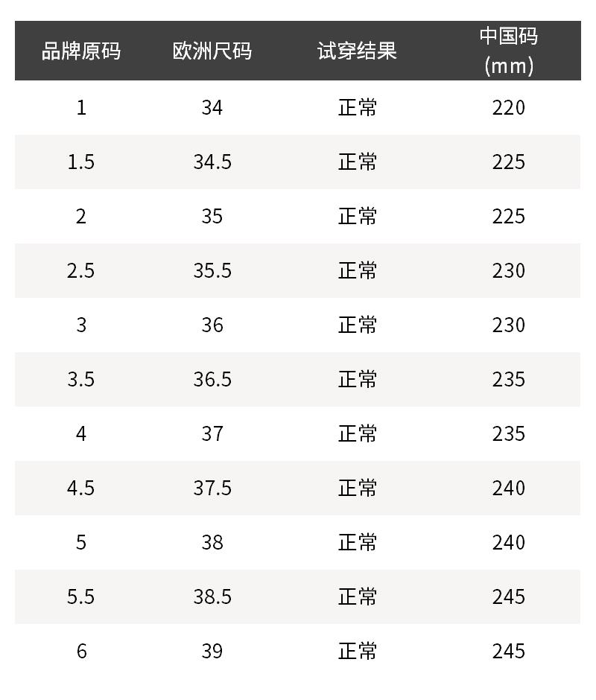The height and width of the screenshot is (700, 596).
Task: Click brand size 5.5 cell
Action: [x=81, y=597]
